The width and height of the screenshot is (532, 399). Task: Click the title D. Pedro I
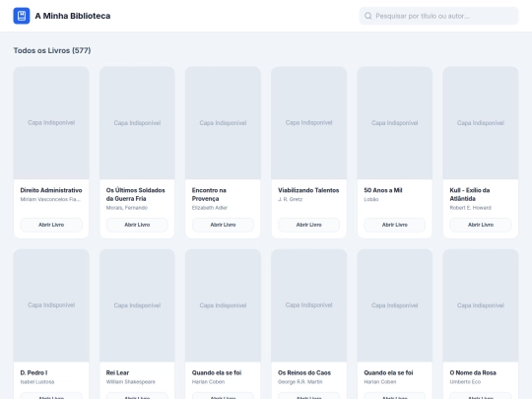coord(33,372)
